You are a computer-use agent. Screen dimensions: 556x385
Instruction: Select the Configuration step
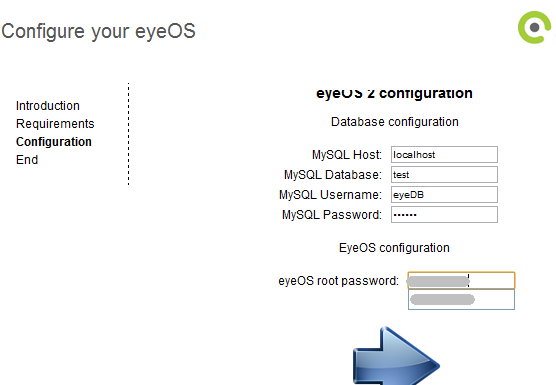(x=54, y=142)
